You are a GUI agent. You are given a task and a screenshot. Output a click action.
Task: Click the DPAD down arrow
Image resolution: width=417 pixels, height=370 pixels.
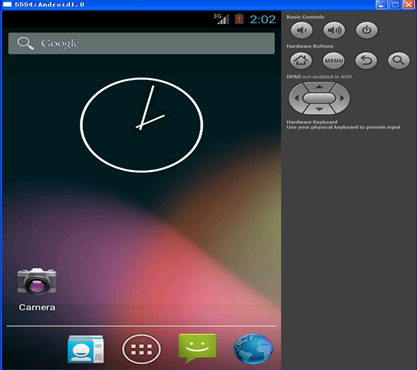319,109
